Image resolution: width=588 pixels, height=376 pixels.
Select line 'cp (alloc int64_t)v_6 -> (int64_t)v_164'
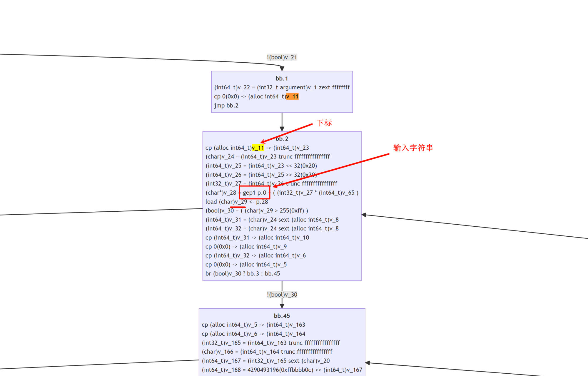coord(253,334)
